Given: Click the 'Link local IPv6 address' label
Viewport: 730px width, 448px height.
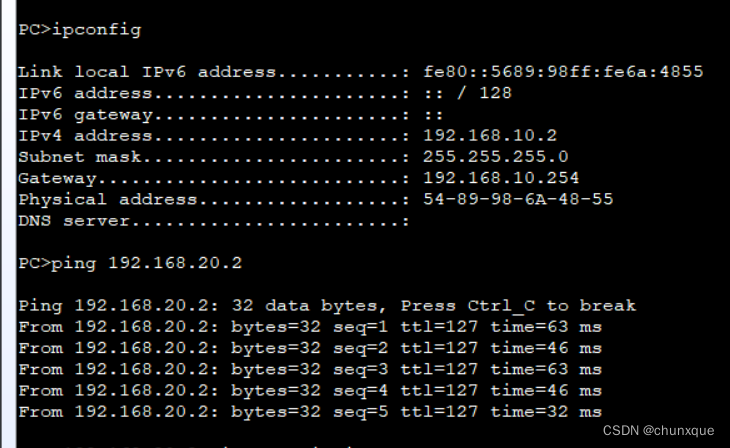Looking at the screenshot, I should click(145, 72).
